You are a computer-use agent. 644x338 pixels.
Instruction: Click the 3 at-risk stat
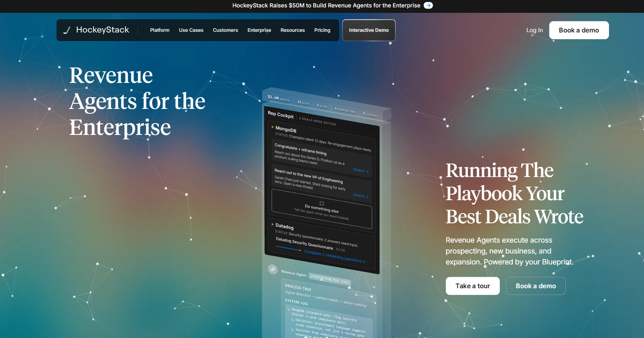[x=322, y=106]
